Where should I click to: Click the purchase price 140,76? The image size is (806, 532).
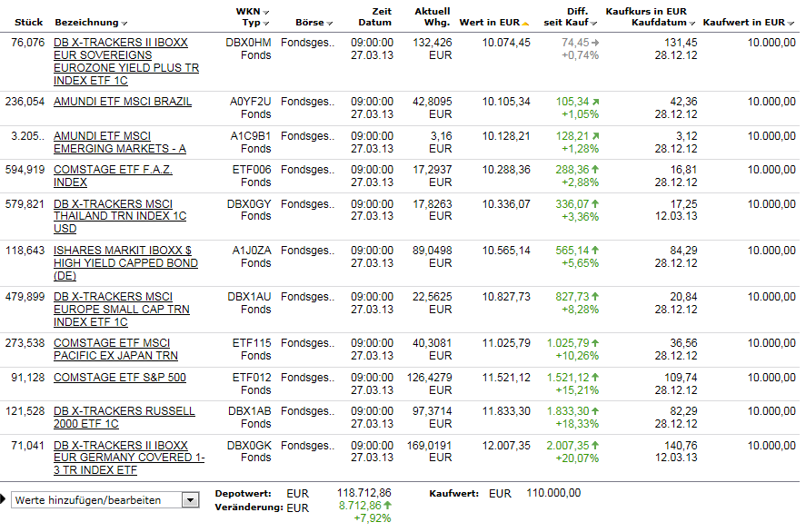click(x=681, y=445)
